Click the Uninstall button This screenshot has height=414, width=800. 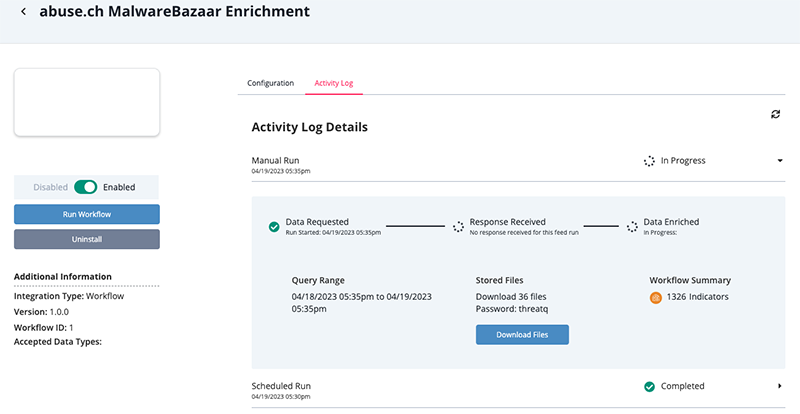87,239
